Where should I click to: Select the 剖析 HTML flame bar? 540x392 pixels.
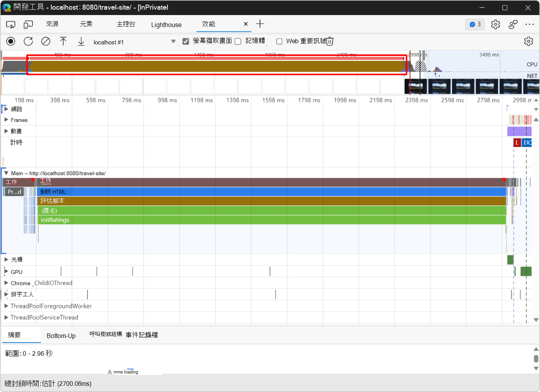point(272,192)
